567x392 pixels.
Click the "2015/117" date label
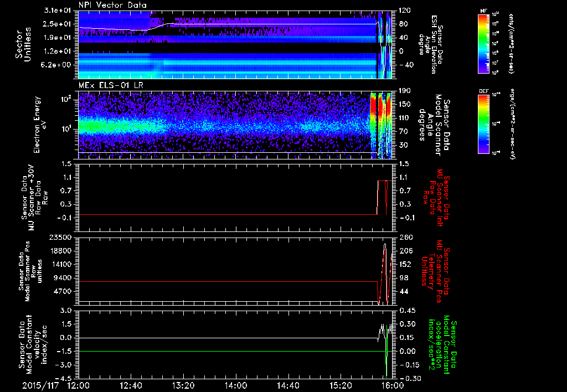[40, 385]
